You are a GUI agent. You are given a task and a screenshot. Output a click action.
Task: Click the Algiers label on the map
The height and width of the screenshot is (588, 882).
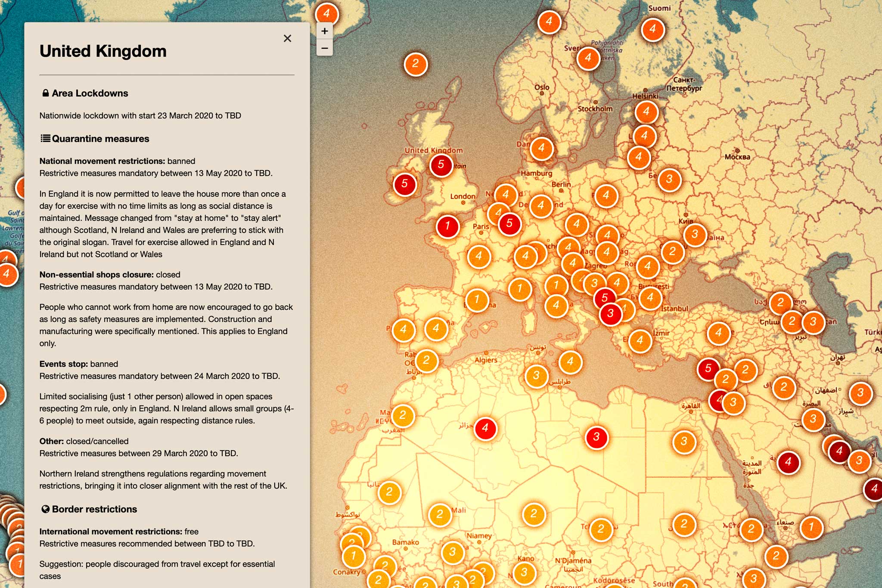point(486,360)
